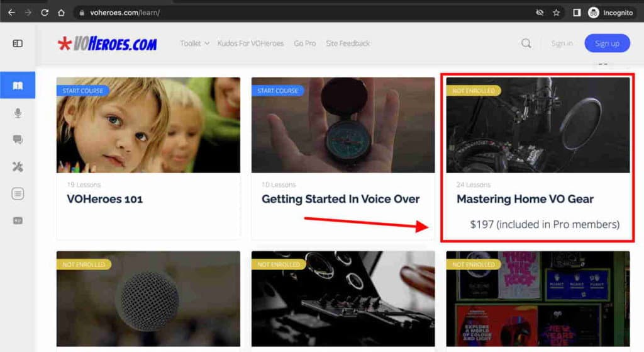Screen dimensions: 644x352
Task: Toggle the sidebar panel icon
Action: (18, 43)
